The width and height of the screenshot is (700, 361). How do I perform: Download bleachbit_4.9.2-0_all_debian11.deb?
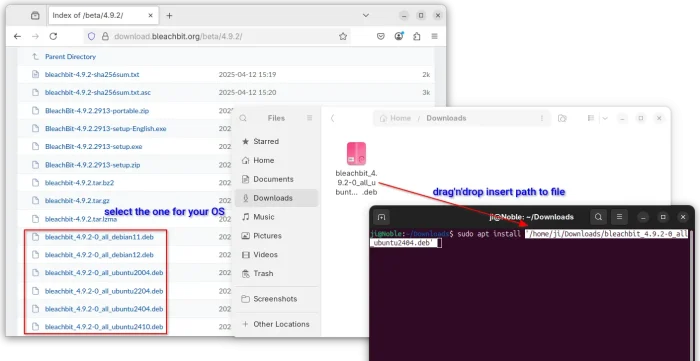(99, 237)
